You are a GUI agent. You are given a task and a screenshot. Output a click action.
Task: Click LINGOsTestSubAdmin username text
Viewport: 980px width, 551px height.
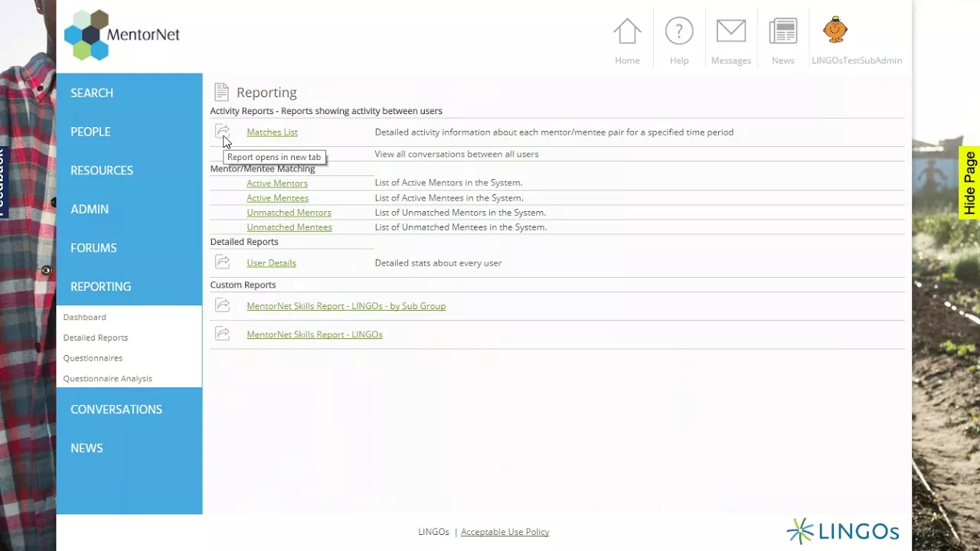857,60
